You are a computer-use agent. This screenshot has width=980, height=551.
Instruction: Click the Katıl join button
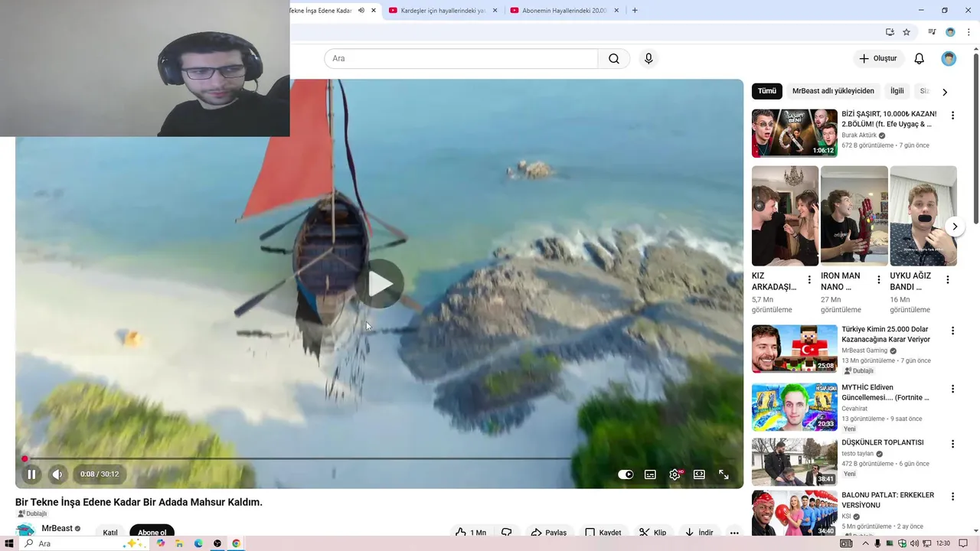coord(110,533)
